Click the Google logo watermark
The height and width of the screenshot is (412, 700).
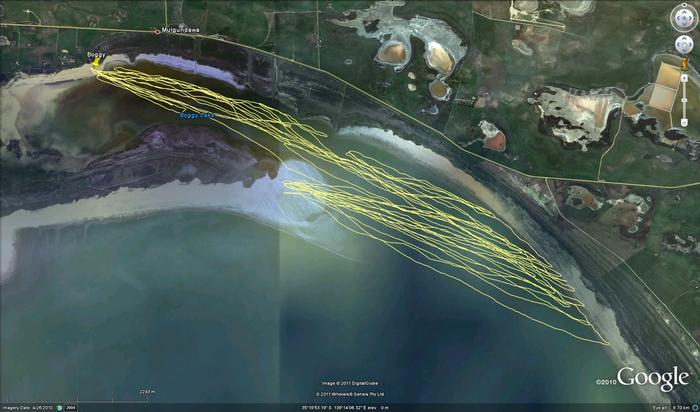click(652, 377)
